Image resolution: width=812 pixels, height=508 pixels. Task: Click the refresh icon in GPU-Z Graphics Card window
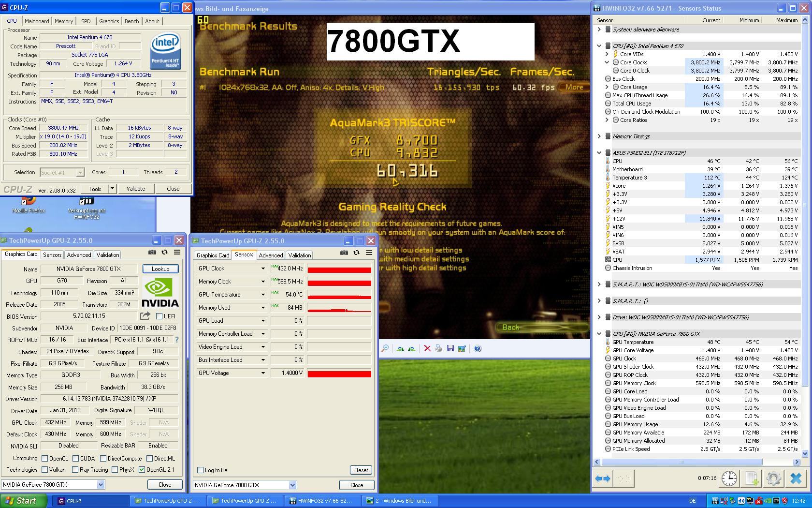(x=164, y=252)
